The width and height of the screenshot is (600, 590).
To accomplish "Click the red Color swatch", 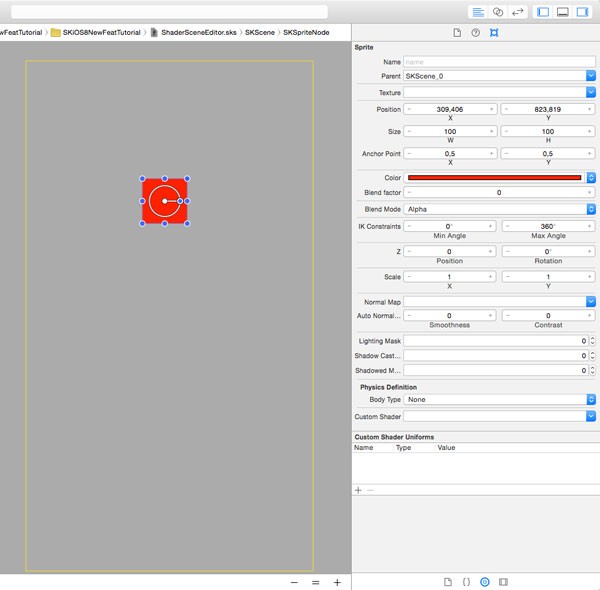I will pos(494,178).
